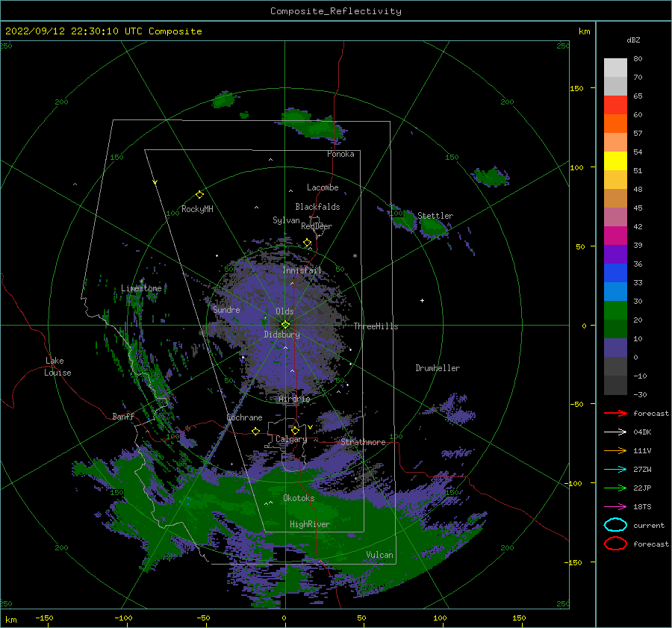Click the Sundre town label
The image size is (672, 628).
226,309
